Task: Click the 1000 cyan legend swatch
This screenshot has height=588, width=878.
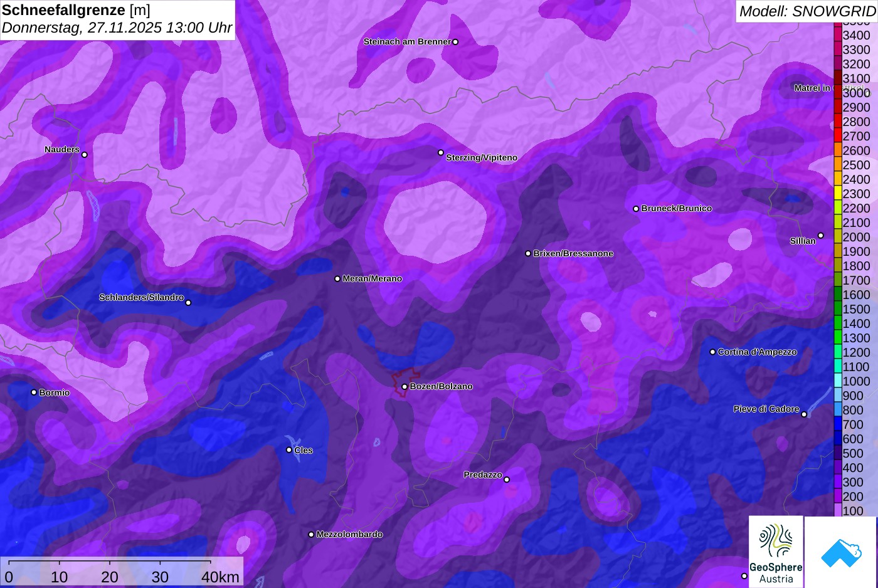Action: pyautogui.click(x=838, y=381)
